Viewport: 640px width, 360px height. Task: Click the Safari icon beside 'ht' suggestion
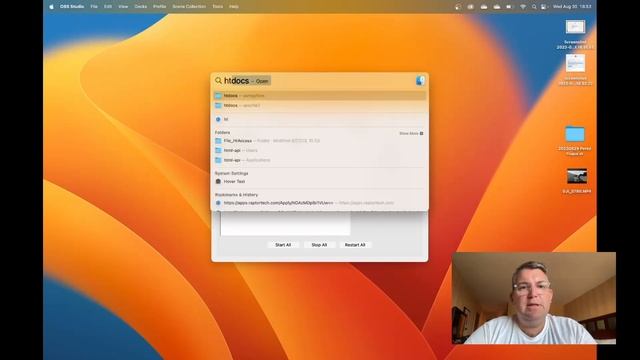(x=218, y=119)
